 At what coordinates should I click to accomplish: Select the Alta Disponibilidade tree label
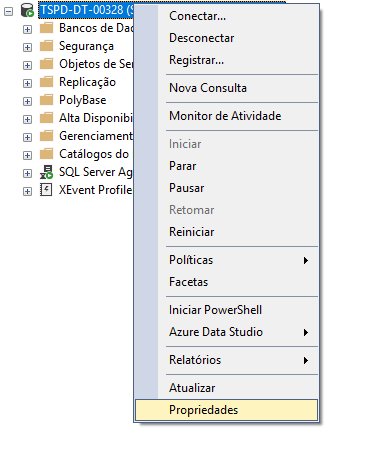(96, 118)
